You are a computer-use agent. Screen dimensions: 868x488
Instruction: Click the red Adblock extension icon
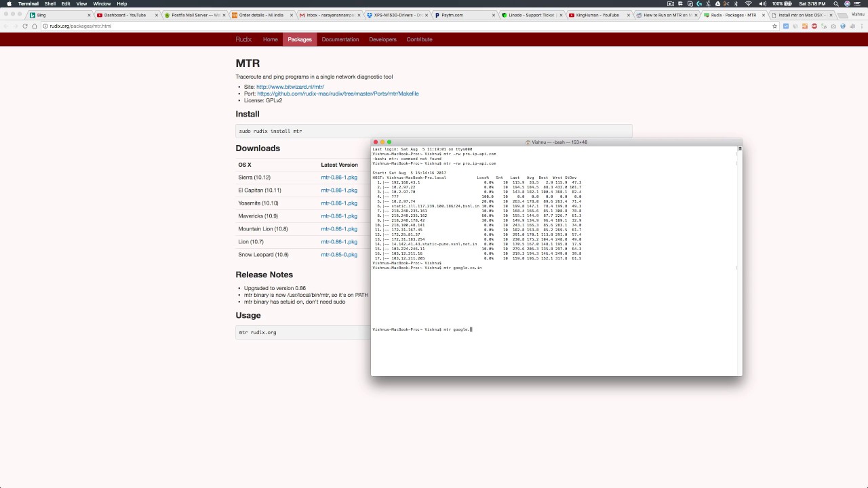coord(814,26)
